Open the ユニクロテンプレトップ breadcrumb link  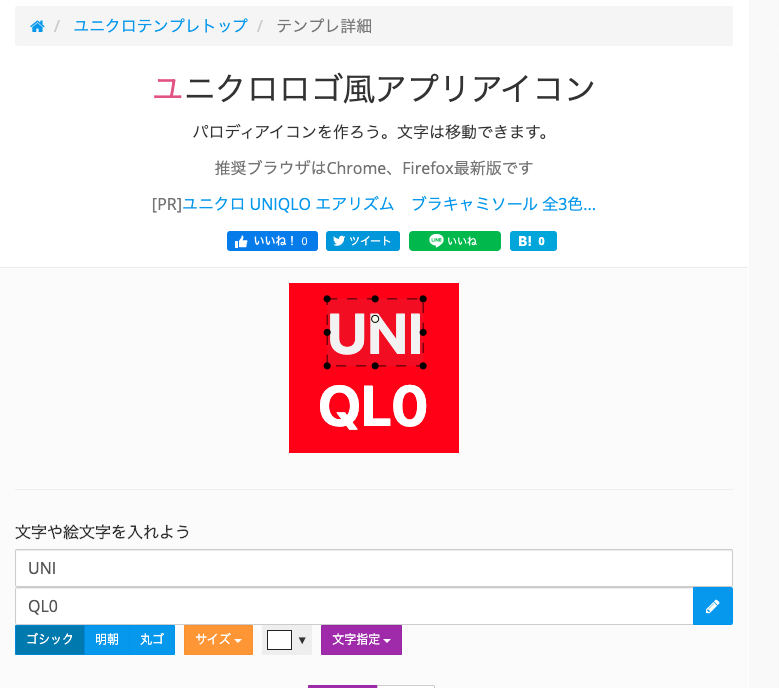pyautogui.click(x=160, y=26)
